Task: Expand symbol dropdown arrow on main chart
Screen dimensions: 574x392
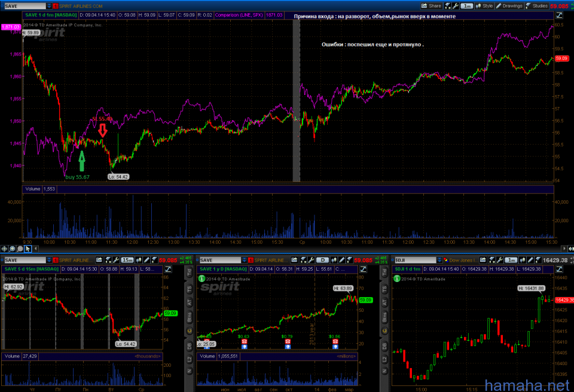Action: [x=49, y=6]
